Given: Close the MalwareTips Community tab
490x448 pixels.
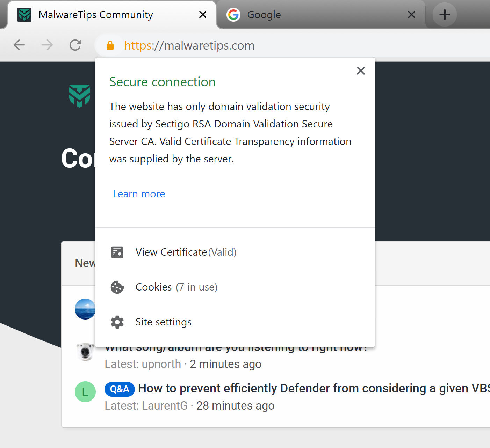Looking at the screenshot, I should pos(202,15).
